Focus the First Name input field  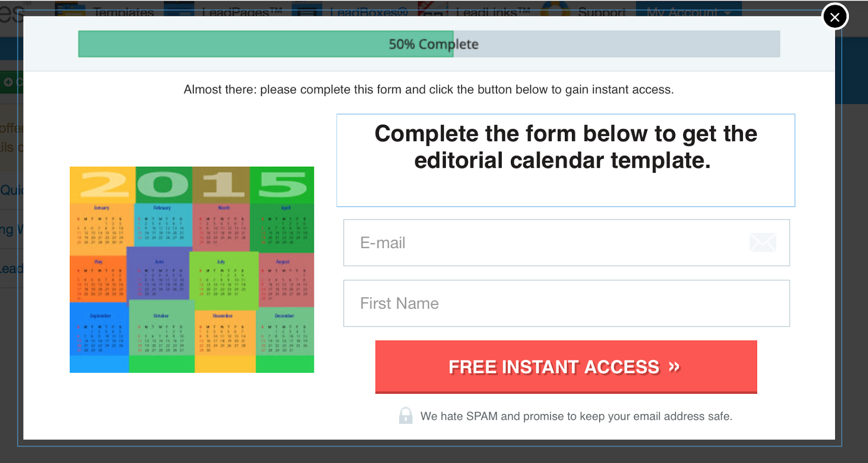[566, 303]
